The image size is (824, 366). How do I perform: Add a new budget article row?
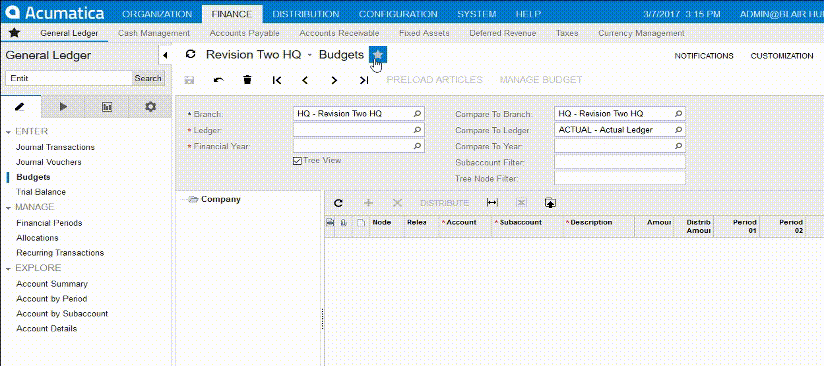click(368, 203)
